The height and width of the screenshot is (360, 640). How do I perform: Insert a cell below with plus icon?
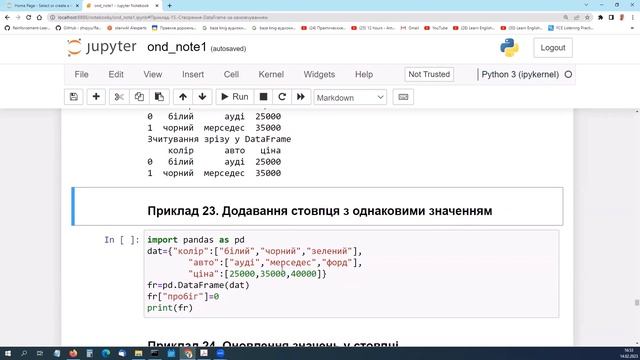96,97
